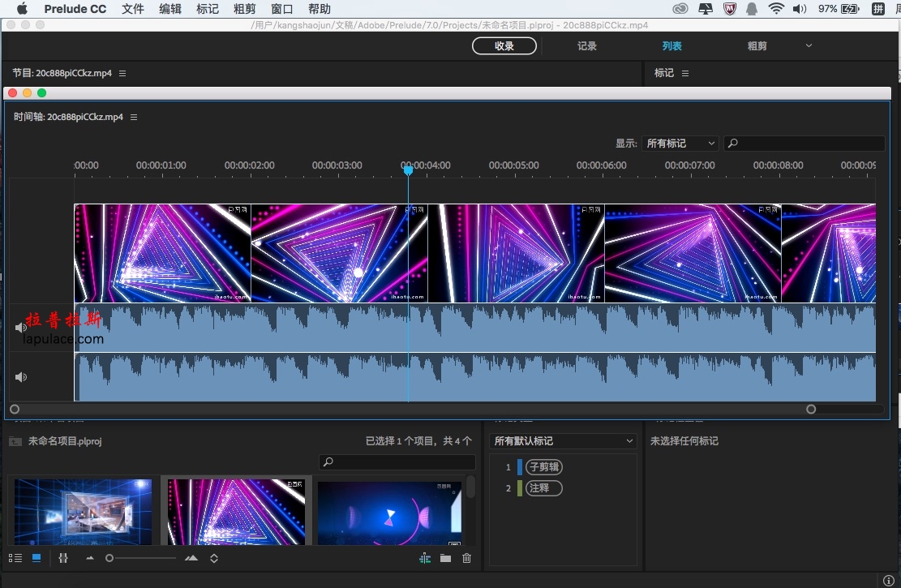The height and width of the screenshot is (588, 901).
Task: Open the Apple menu
Action: (22, 9)
